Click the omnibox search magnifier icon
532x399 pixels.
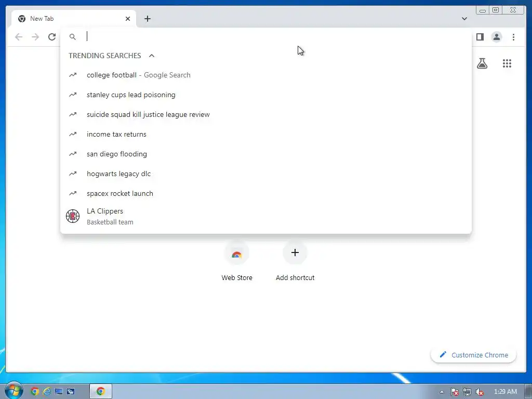(x=73, y=37)
